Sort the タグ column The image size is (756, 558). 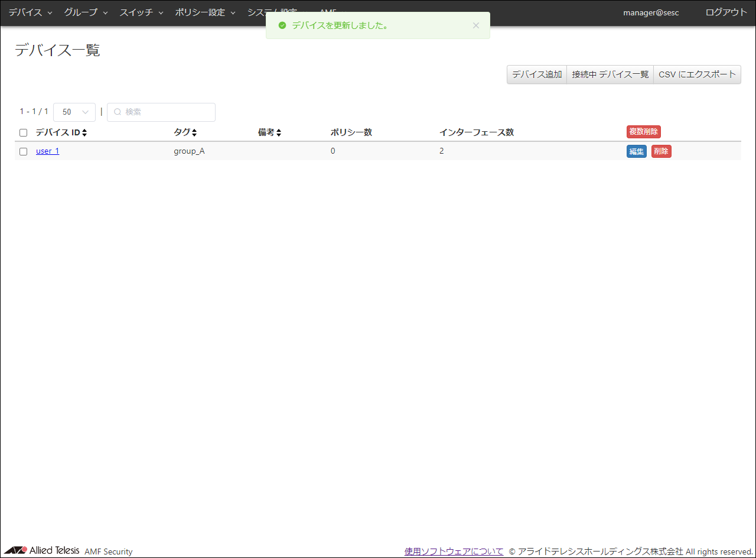click(194, 133)
